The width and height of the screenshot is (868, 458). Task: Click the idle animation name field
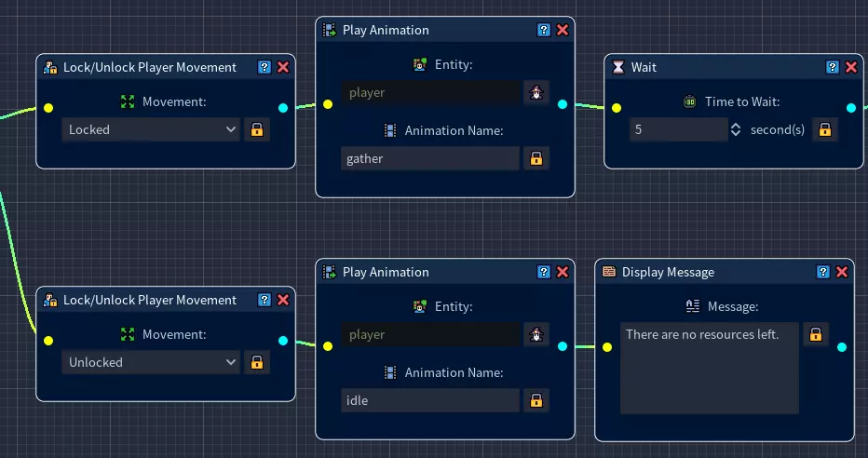tap(430, 400)
